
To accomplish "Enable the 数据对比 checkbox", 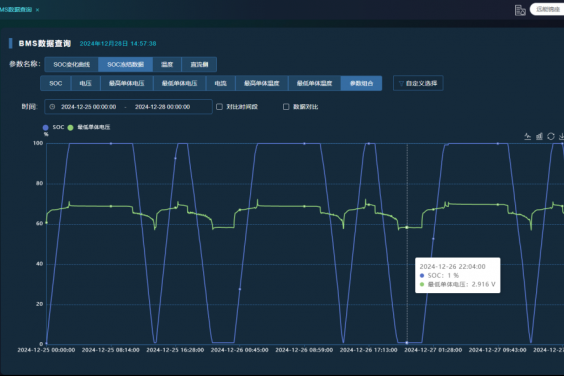I will tap(286, 107).
